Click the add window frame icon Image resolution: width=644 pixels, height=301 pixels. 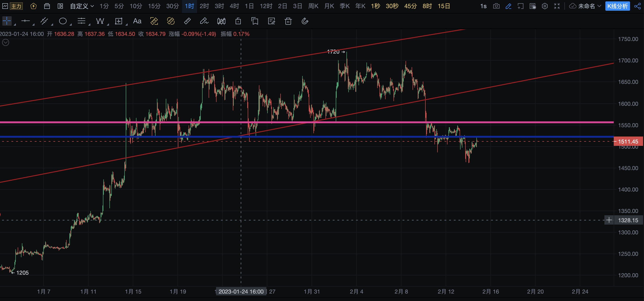click(521, 6)
